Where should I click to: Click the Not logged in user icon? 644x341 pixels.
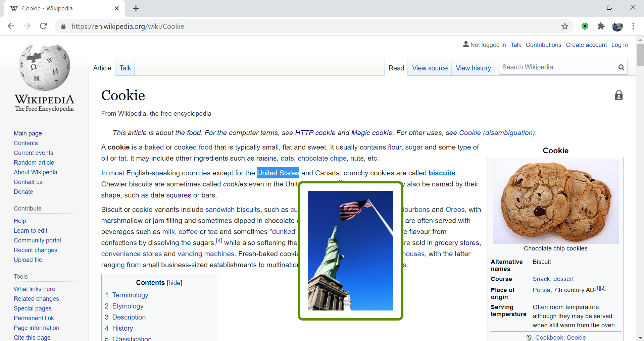click(x=466, y=44)
